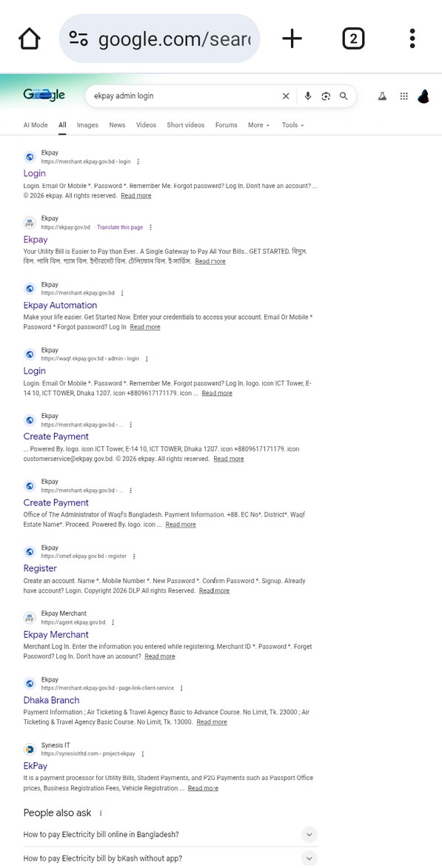Viewport: 442px width, 868px height.
Task: Start voice search with microphone icon
Action: 308,96
